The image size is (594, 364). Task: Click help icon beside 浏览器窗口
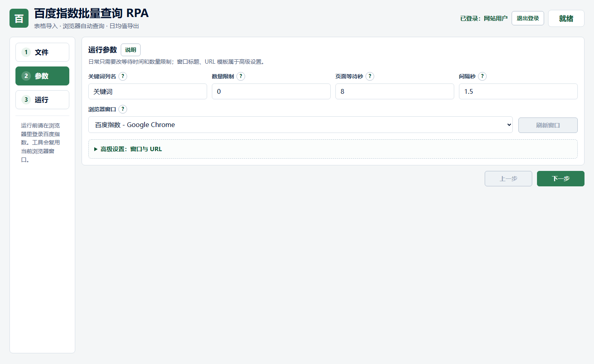point(123,109)
